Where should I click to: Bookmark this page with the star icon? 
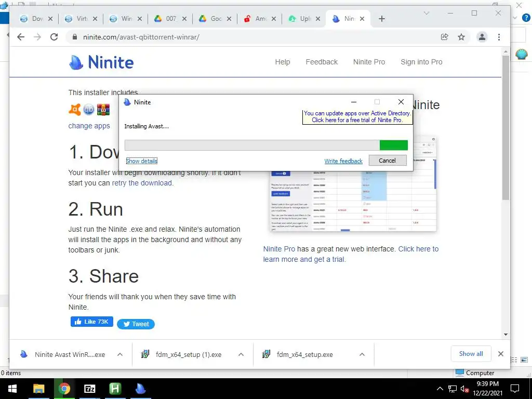(x=461, y=37)
